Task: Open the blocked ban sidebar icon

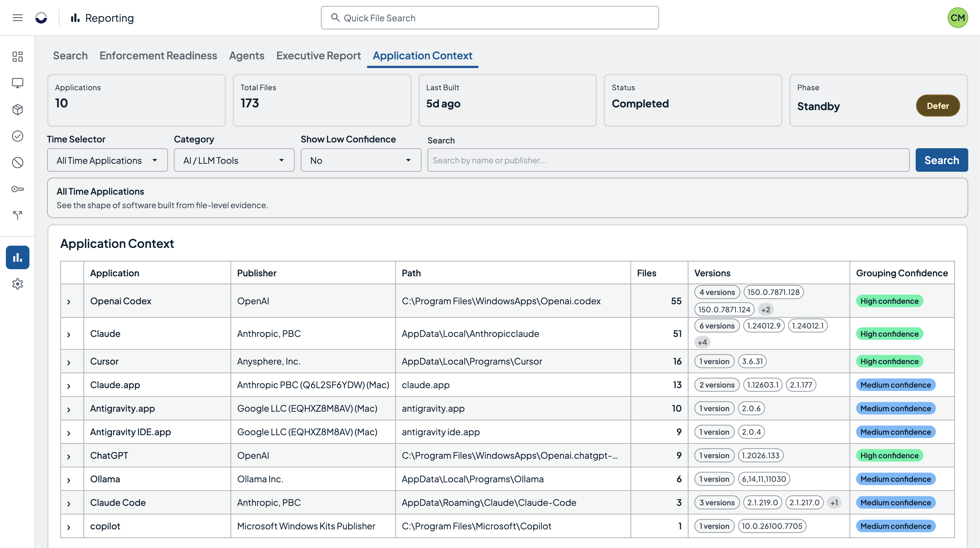Action: point(17,163)
